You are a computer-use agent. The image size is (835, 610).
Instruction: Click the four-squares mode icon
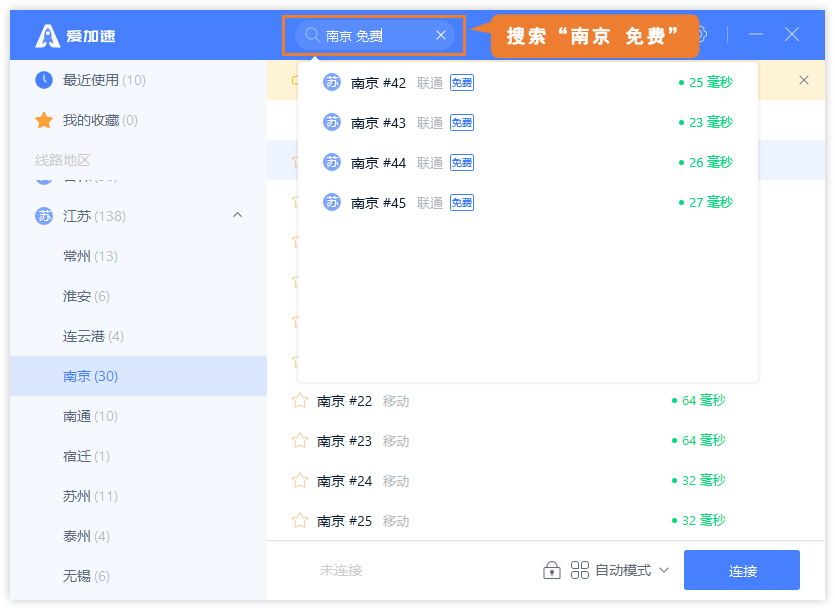pos(579,570)
